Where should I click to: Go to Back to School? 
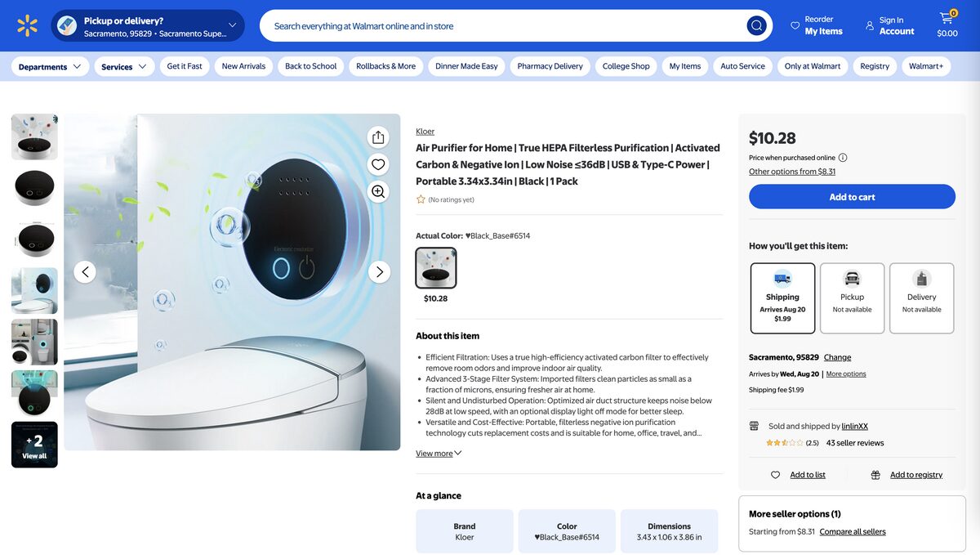click(311, 66)
